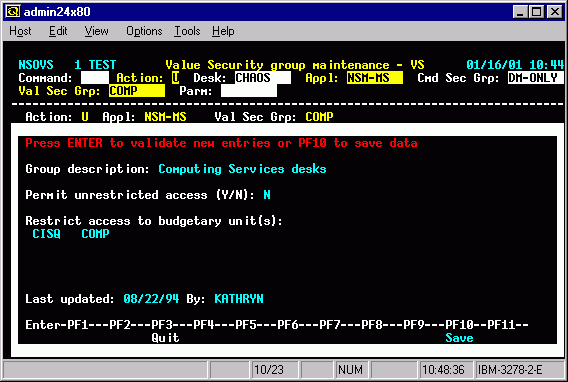Click the PF5 key label
The image size is (568, 382).
246,325
